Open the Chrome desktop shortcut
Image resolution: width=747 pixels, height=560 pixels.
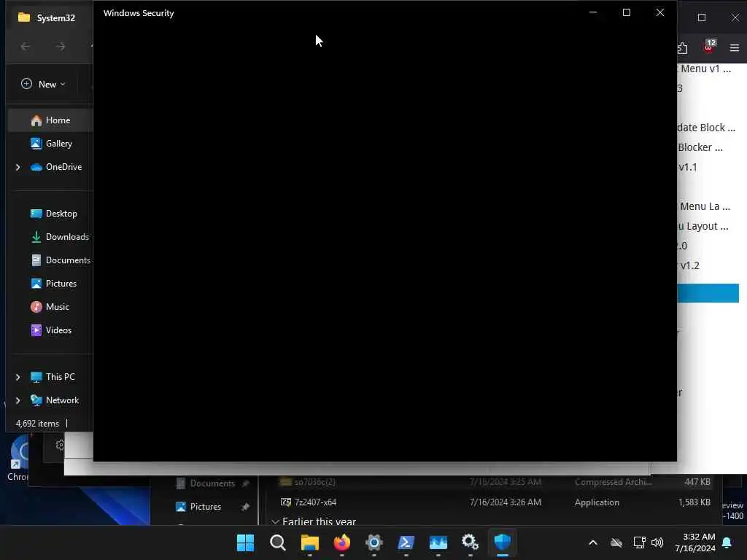click(18, 457)
